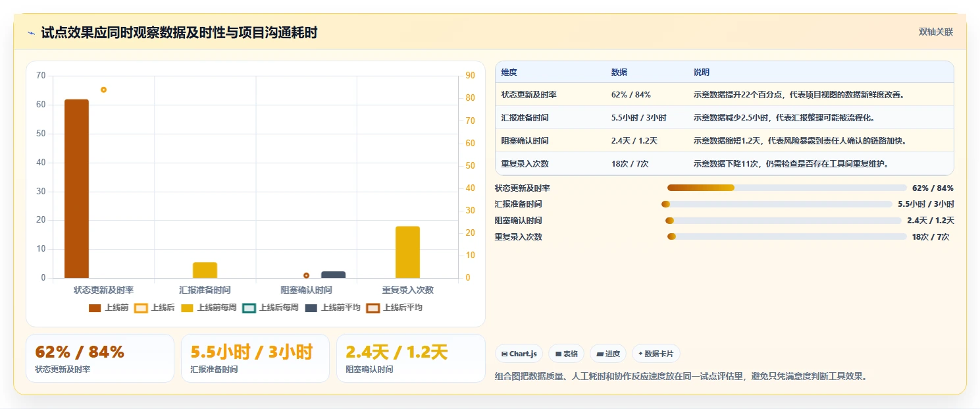
Task: Click the description 示意数据提升22个百分点
Action: click(x=799, y=95)
